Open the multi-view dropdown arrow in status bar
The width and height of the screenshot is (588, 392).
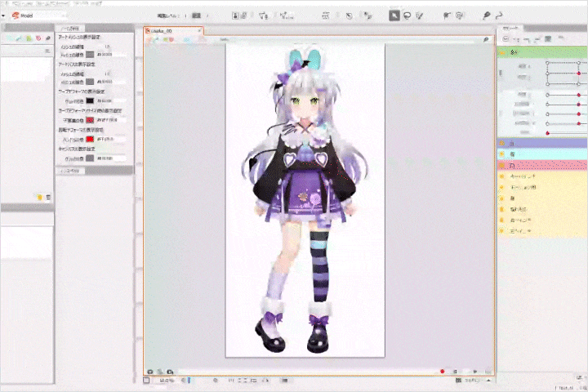point(488,381)
